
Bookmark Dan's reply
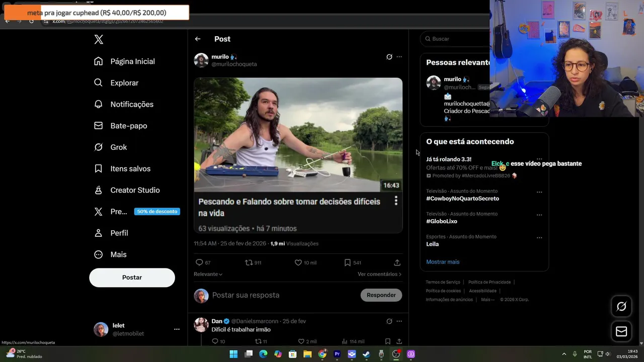(387, 341)
